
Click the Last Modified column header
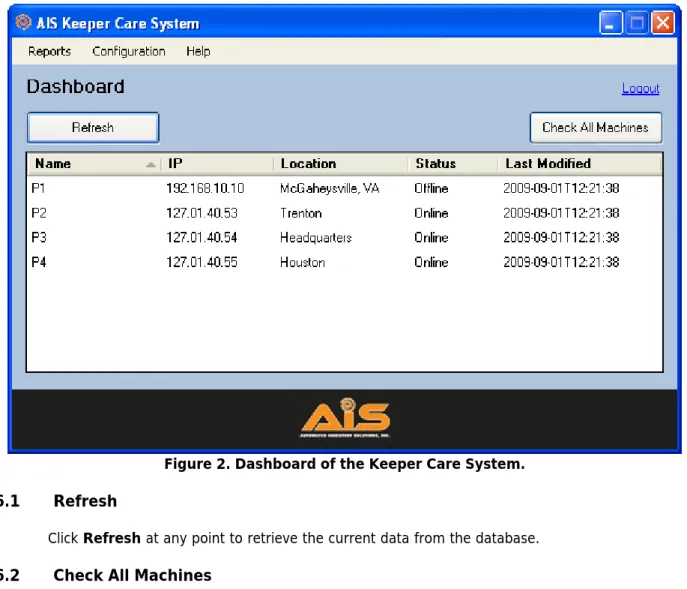(580, 164)
